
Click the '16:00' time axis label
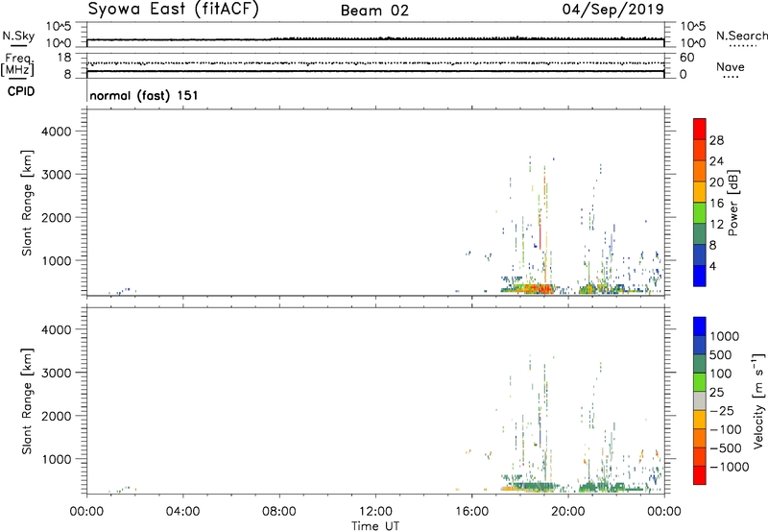tap(471, 512)
